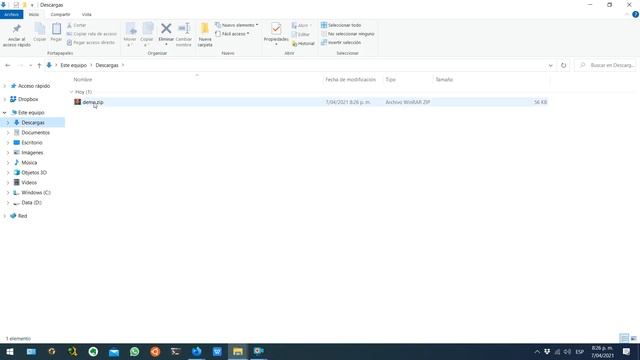This screenshot has width=640, height=360.
Task: Switch to details view layout icon
Action: [624, 338]
